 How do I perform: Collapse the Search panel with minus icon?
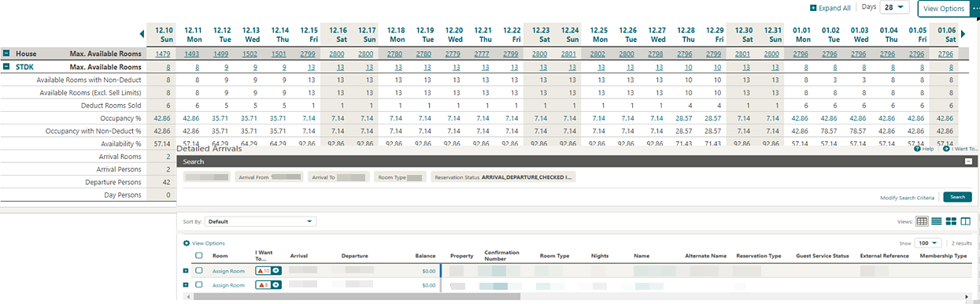tap(968, 161)
